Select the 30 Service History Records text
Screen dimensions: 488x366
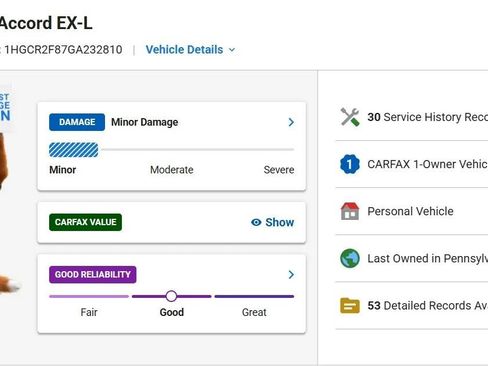click(428, 117)
